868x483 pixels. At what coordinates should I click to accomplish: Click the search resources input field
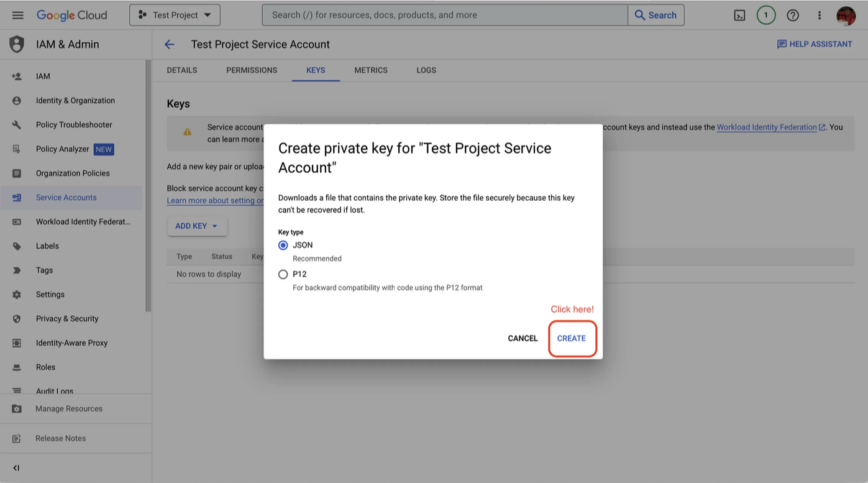point(445,15)
